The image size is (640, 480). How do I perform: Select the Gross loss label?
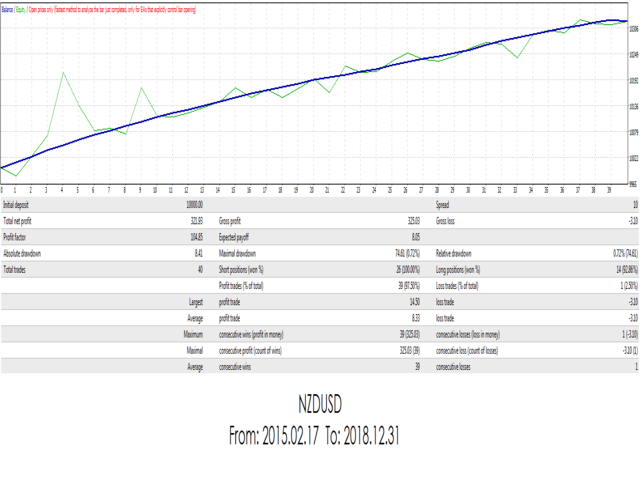pyautogui.click(x=446, y=217)
